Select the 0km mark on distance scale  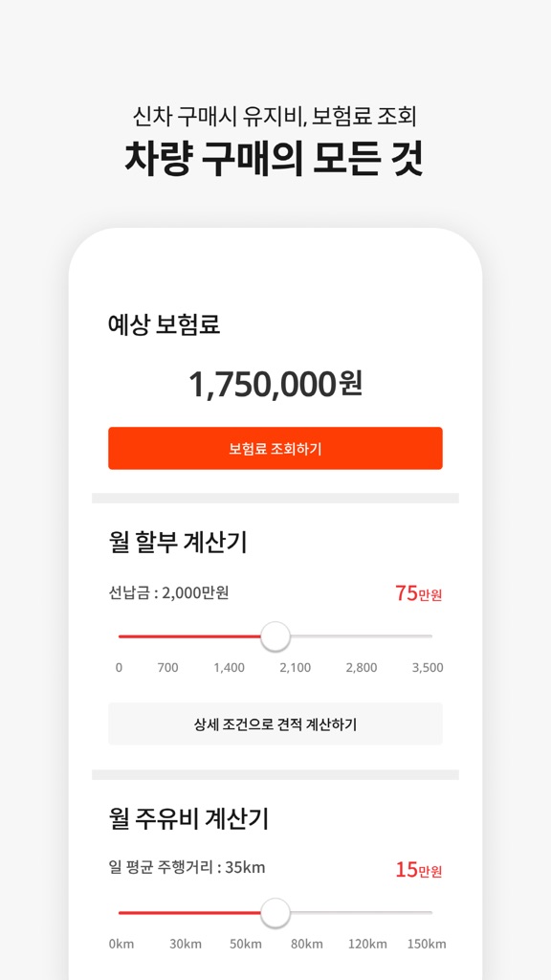click(121, 944)
